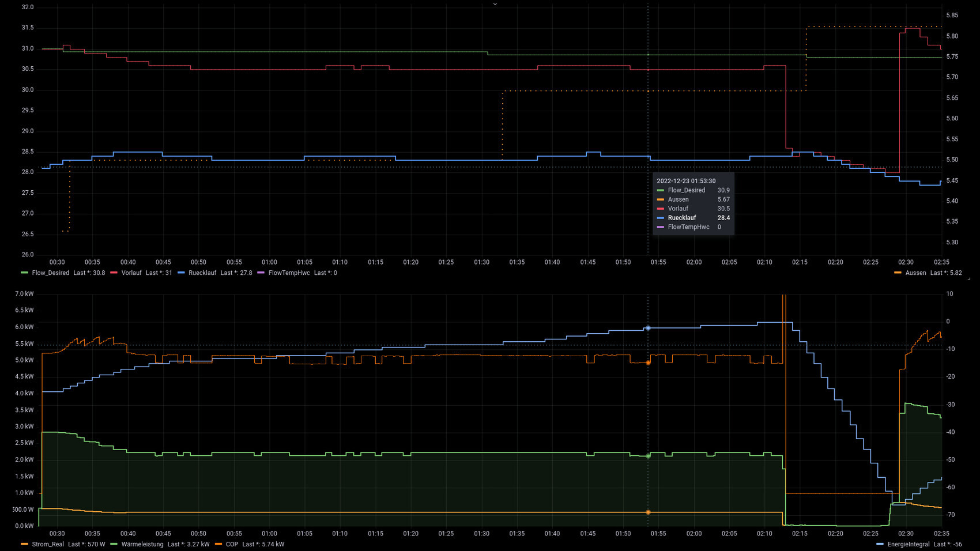Image resolution: width=980 pixels, height=551 pixels.
Task: Toggle the Wärmeleistung series via legend label
Action: pyautogui.click(x=142, y=544)
